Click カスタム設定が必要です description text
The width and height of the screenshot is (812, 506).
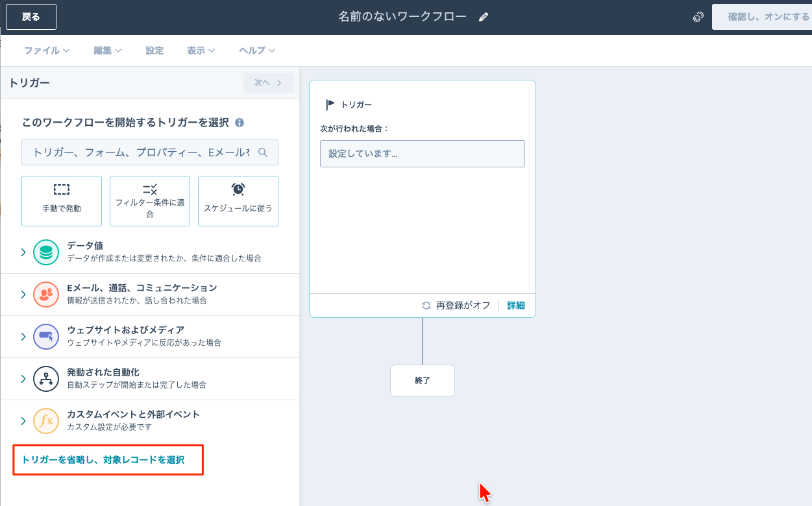110,428
